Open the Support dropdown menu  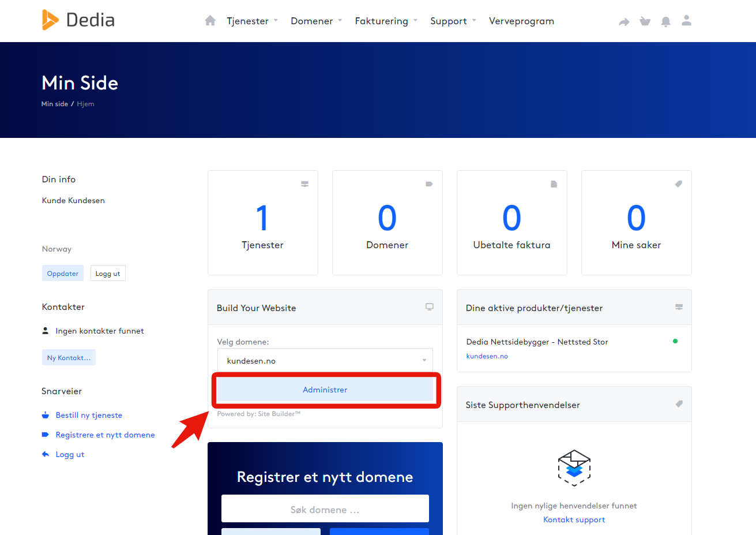[x=453, y=21]
